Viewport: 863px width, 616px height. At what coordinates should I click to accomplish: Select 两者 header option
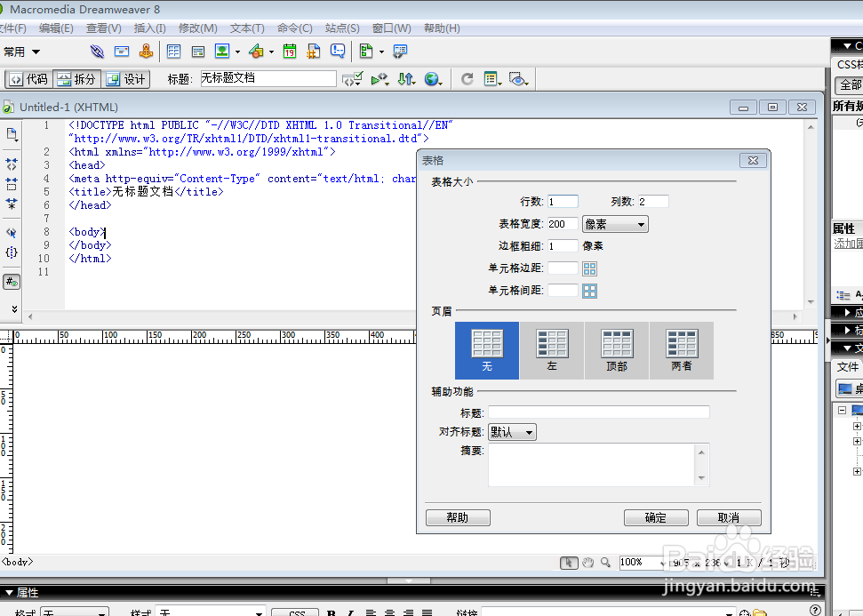(681, 349)
